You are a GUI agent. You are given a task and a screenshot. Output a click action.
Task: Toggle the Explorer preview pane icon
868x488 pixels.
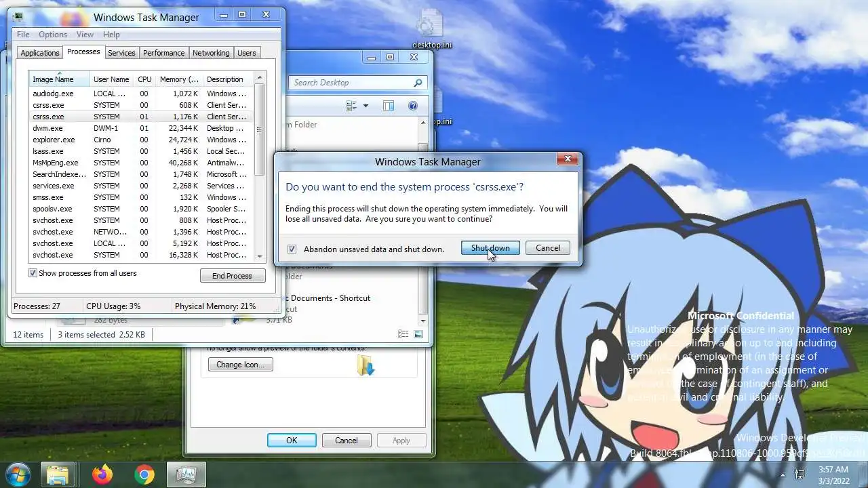(388, 106)
